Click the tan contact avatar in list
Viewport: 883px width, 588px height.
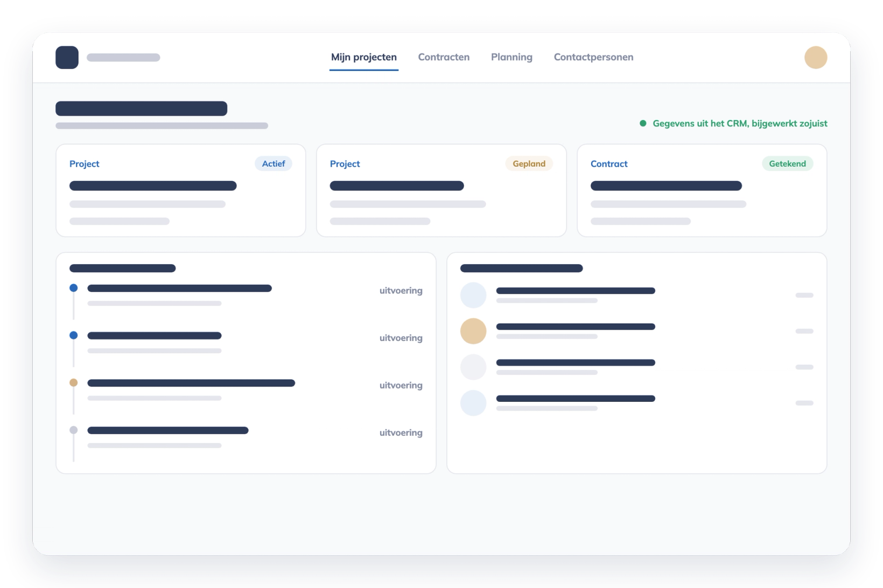click(473, 331)
